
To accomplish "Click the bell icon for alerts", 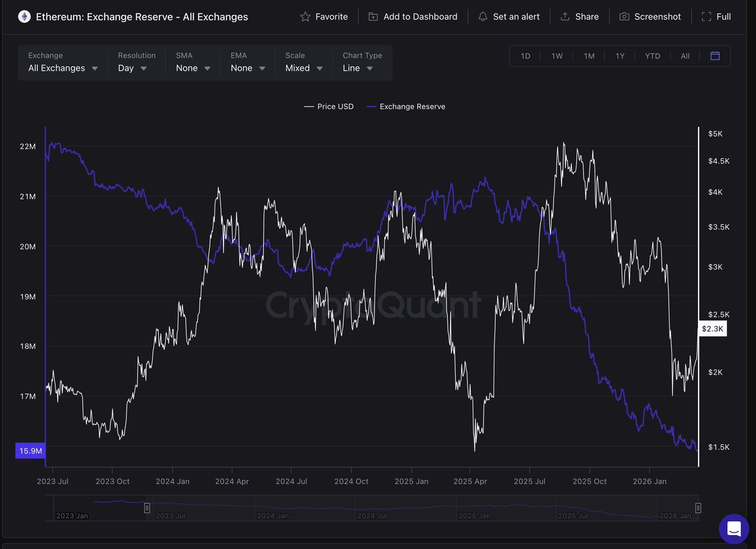I will (x=483, y=16).
